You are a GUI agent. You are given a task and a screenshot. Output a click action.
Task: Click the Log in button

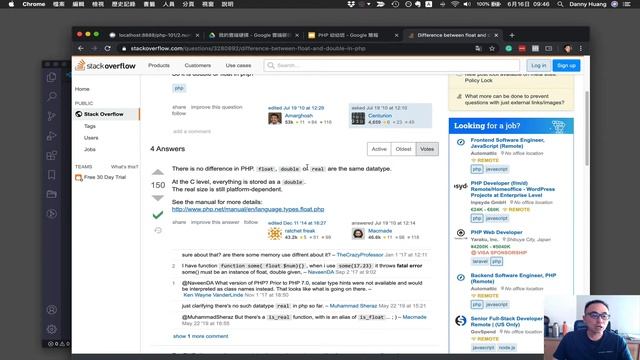(x=539, y=65)
